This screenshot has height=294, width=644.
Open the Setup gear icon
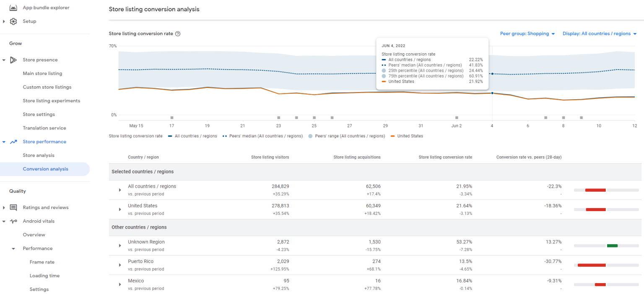click(13, 21)
